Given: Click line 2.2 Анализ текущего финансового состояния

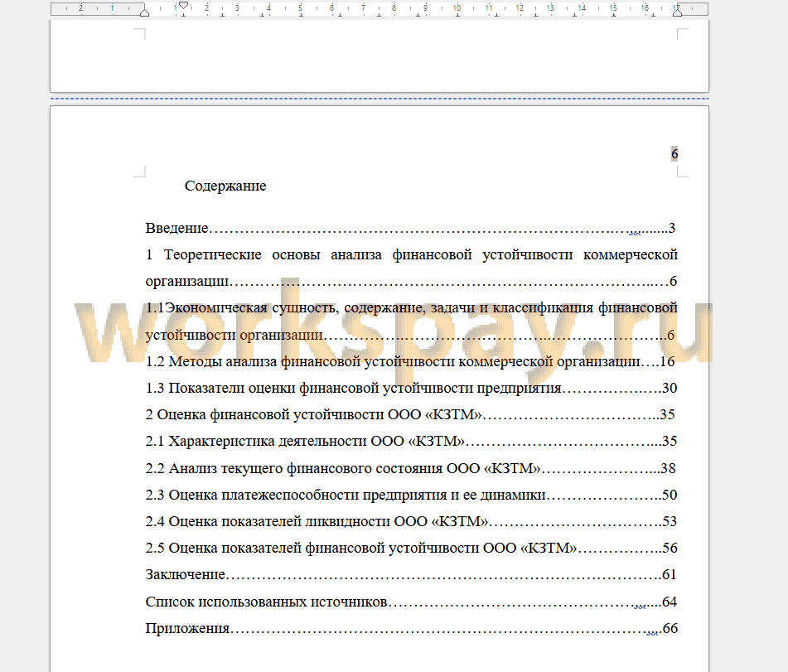Looking at the screenshot, I should [411, 468].
